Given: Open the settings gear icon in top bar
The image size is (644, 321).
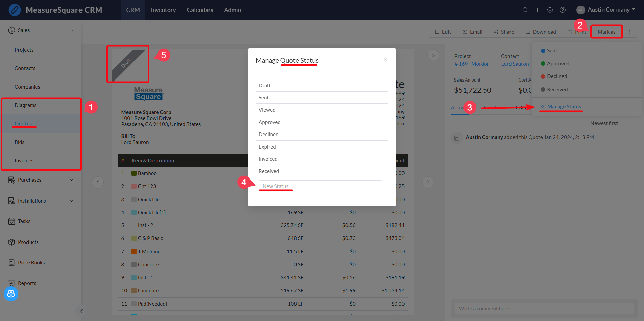Looking at the screenshot, I should click(x=550, y=10).
